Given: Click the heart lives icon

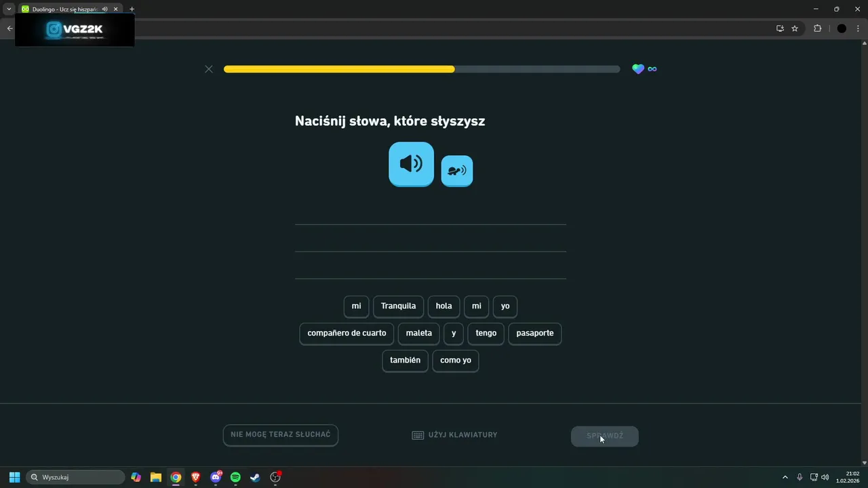Looking at the screenshot, I should click(x=638, y=69).
